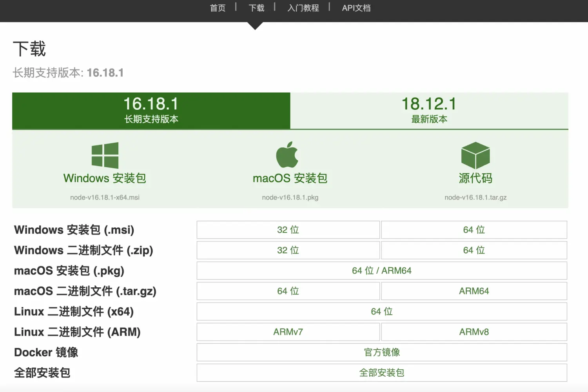The image size is (588, 392).
Task: Click the green cube source code icon
Action: [475, 155]
